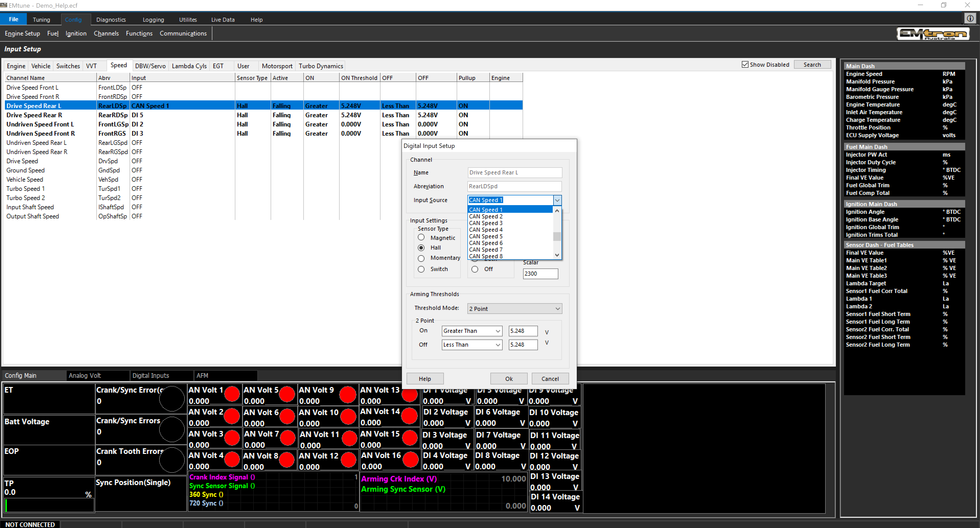
Task: Open the Diagnostics menu
Action: (111, 19)
